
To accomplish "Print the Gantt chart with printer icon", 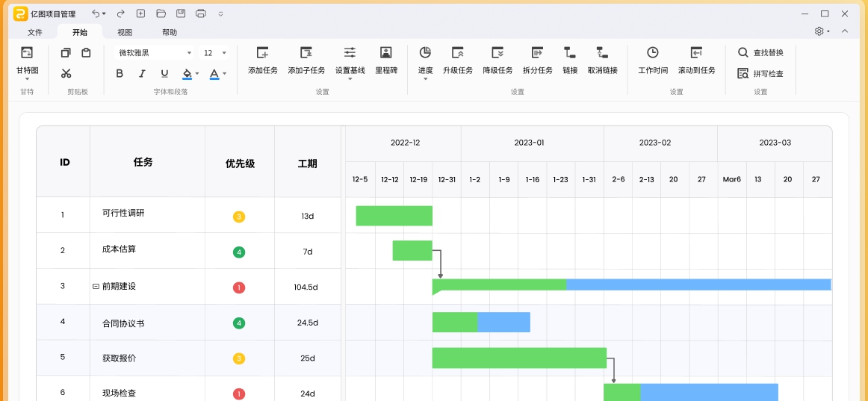I will pyautogui.click(x=201, y=13).
